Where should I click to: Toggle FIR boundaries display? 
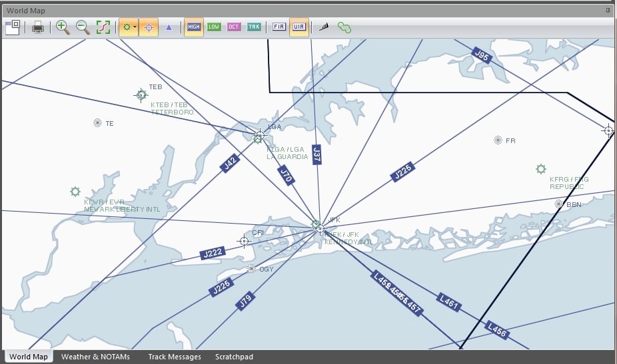279,27
